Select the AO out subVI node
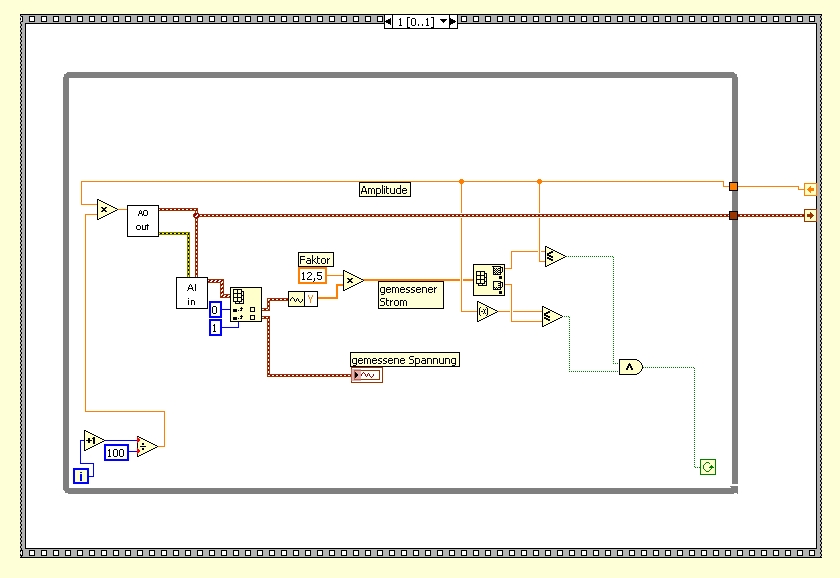Screen dimensions: 840x578 pos(142,220)
